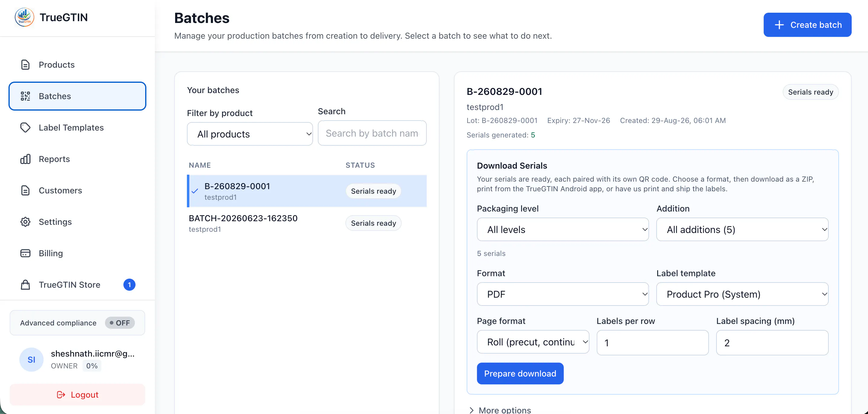
Task: Navigate to Customers page
Action: 77,190
